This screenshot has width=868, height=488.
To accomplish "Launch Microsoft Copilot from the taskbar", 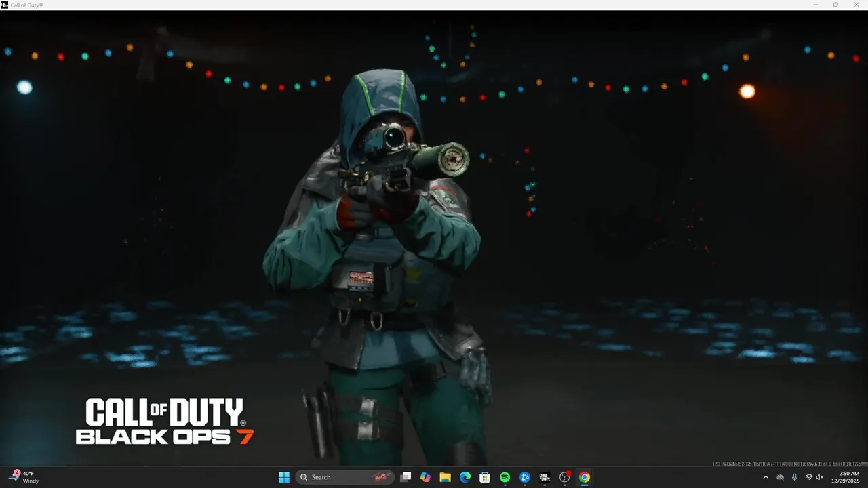I will pyautogui.click(x=425, y=477).
